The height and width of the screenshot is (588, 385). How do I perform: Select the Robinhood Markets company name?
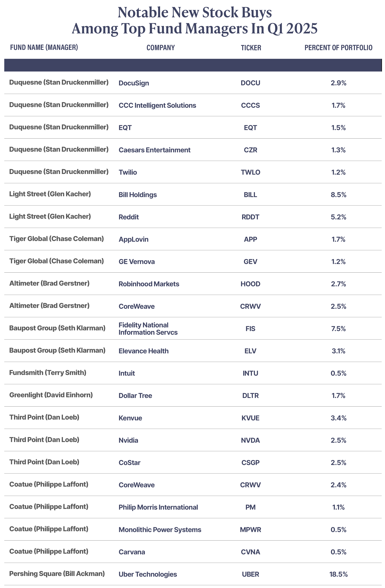149,284
